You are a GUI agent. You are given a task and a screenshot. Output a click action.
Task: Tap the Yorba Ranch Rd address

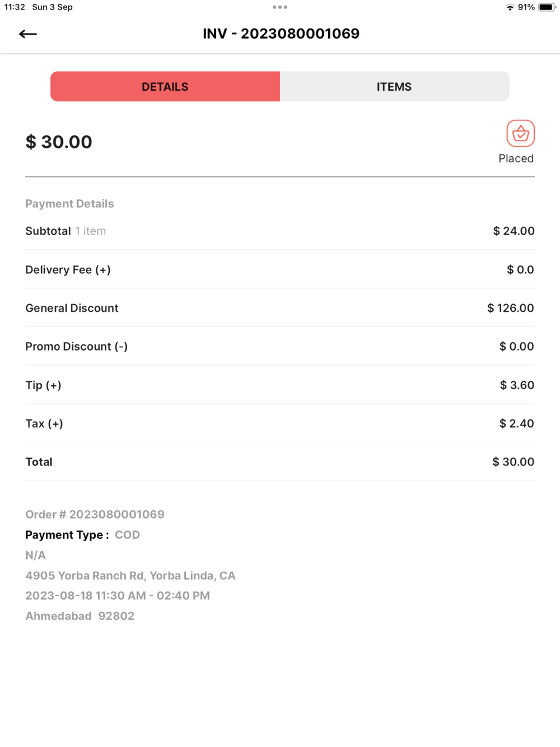click(130, 576)
